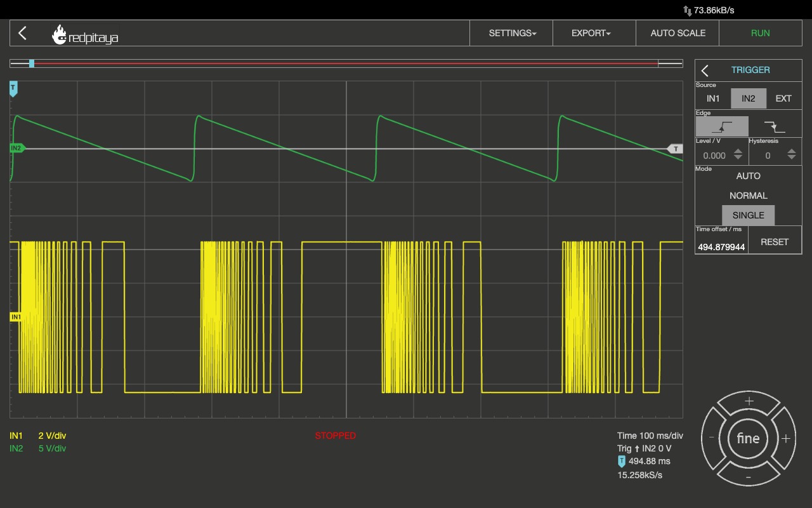Image resolution: width=812 pixels, height=508 pixels.
Task: Select IN1 as trigger source
Action: [713, 98]
